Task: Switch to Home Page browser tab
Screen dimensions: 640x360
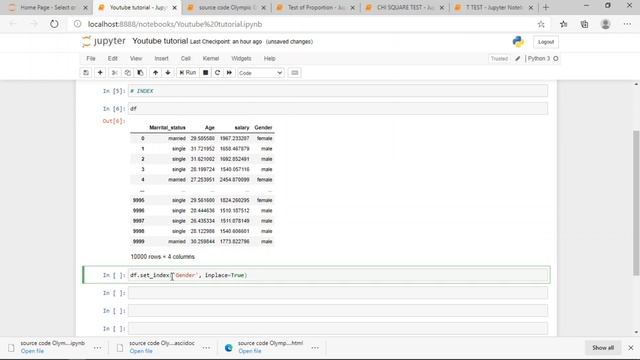Action: point(47,7)
